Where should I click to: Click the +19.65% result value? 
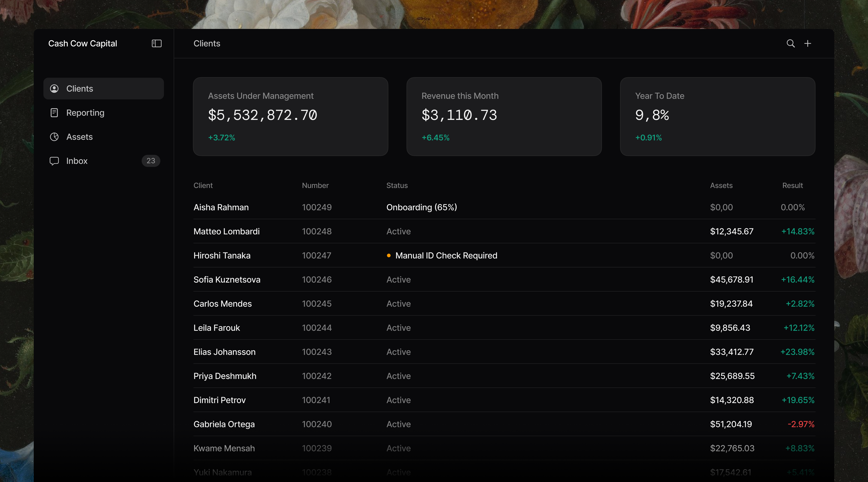(x=798, y=400)
